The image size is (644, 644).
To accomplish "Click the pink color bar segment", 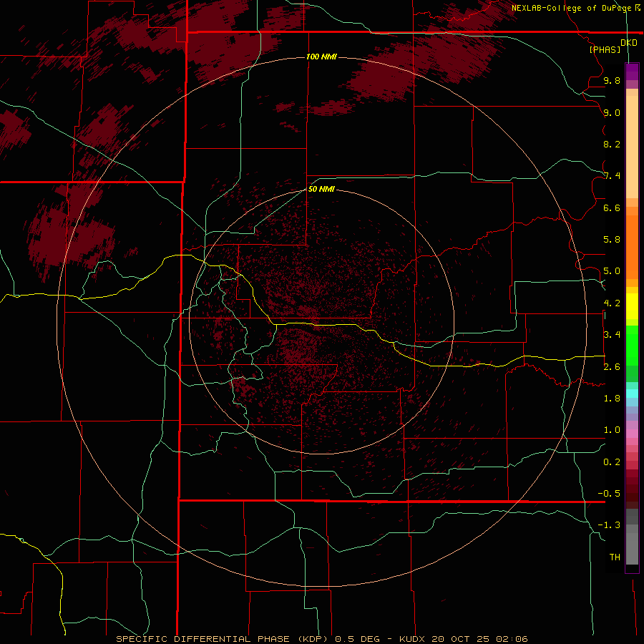I will (x=632, y=434).
